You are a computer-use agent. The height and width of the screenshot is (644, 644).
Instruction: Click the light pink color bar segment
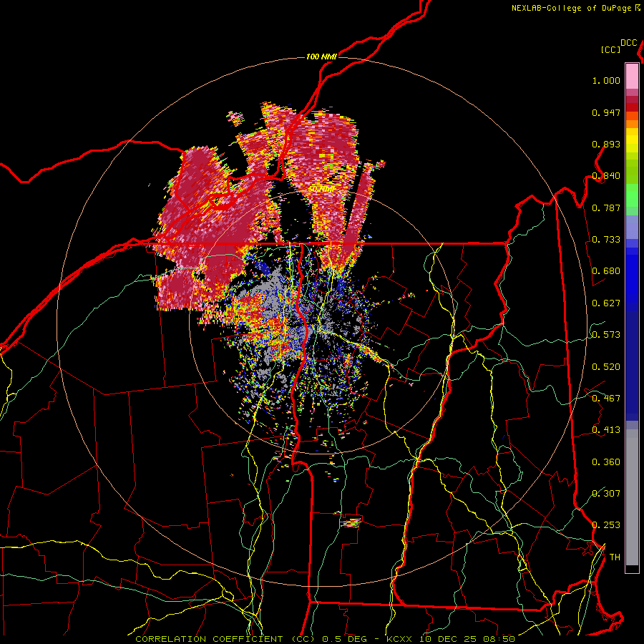coord(632,76)
